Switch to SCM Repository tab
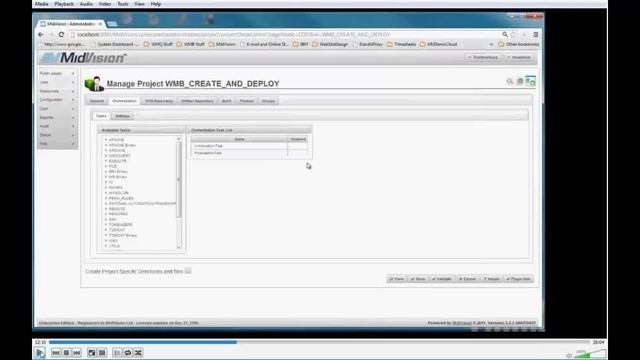The height and width of the screenshot is (360, 640). point(159,101)
